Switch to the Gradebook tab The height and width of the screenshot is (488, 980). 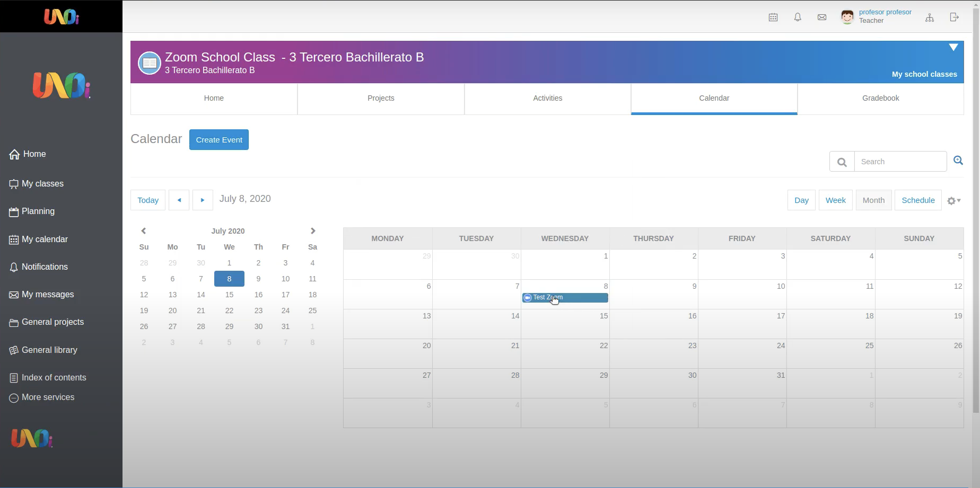point(880,98)
